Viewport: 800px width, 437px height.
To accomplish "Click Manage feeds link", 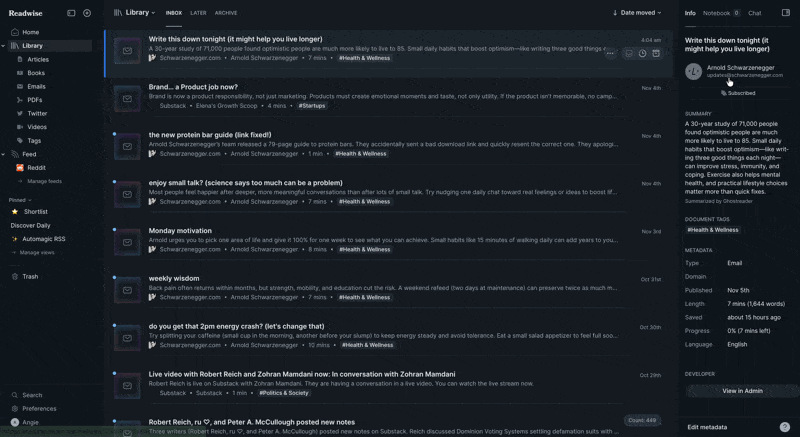I will 44,181.
